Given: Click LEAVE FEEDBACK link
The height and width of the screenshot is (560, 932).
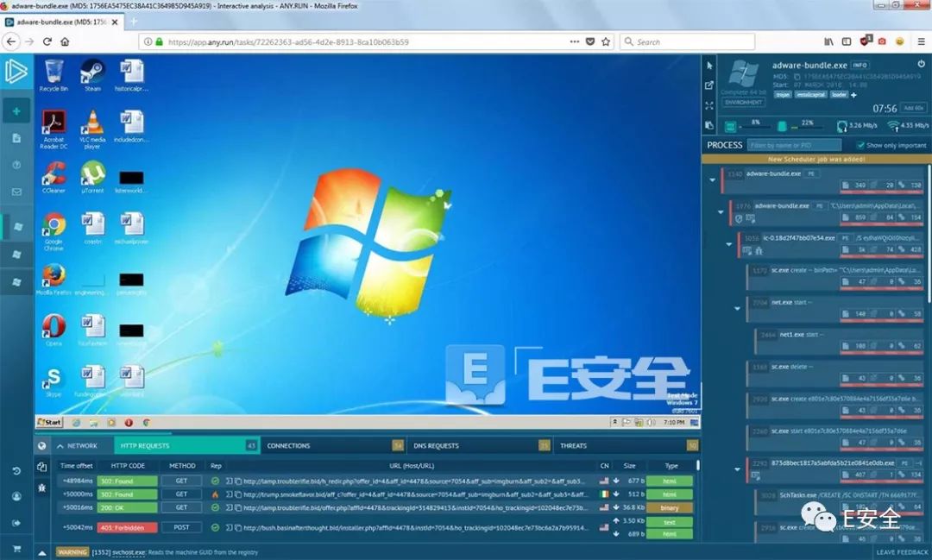Looking at the screenshot, I should pos(903,552).
